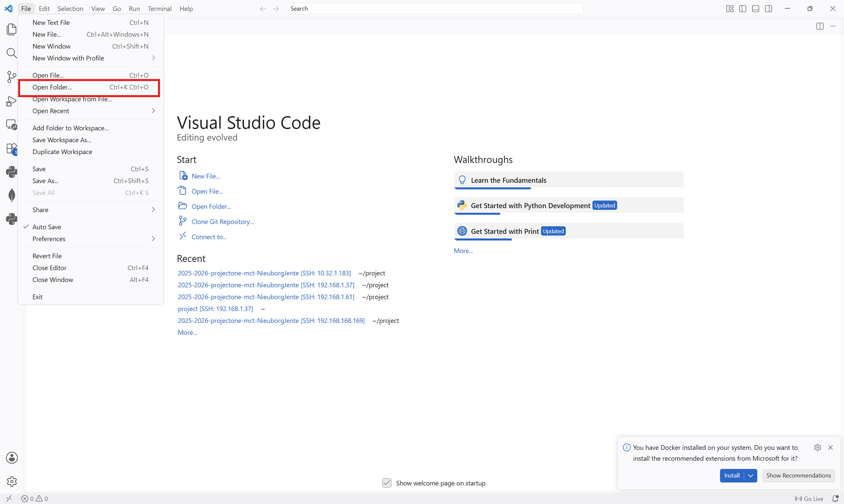
Task: Choose Exit from File menu
Action: 91,297
